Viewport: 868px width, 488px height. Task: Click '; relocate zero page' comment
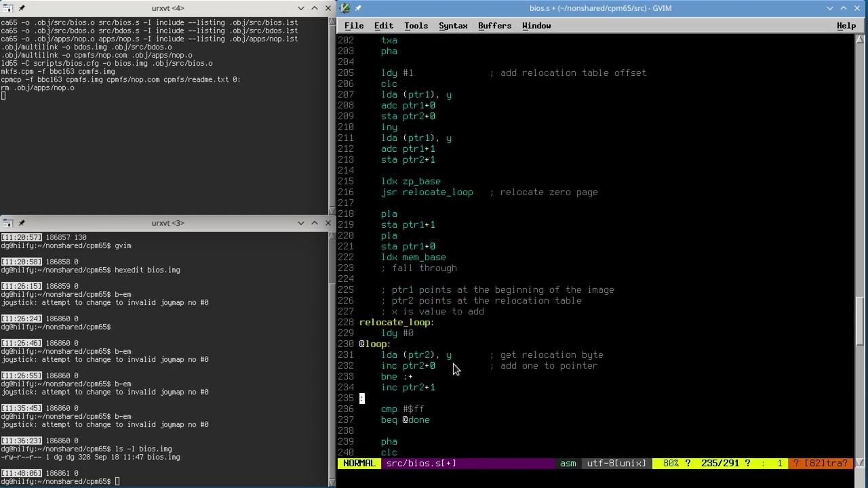[x=544, y=192]
